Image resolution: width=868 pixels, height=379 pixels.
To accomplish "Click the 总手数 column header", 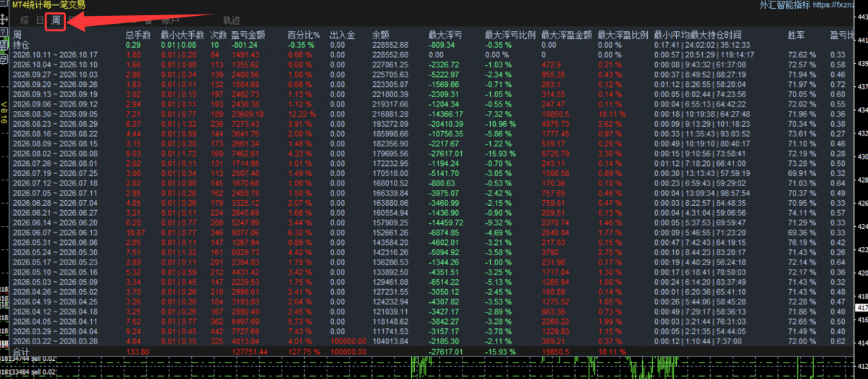I will point(138,35).
